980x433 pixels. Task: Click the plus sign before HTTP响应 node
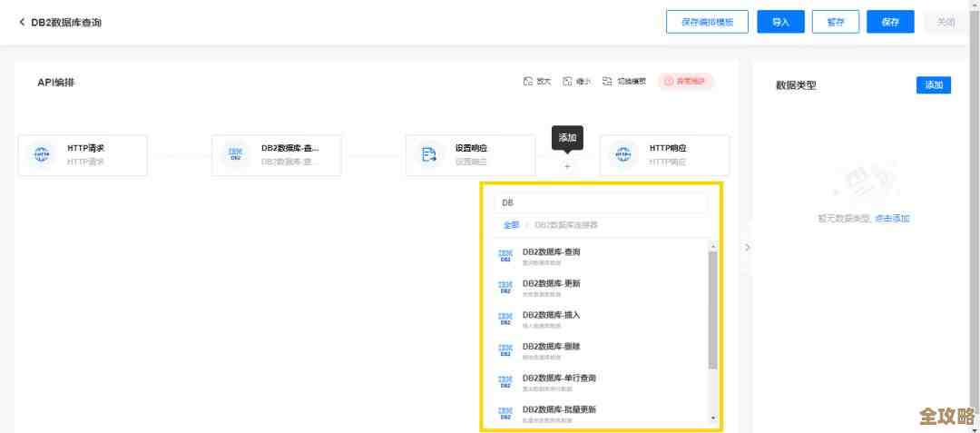[567, 167]
